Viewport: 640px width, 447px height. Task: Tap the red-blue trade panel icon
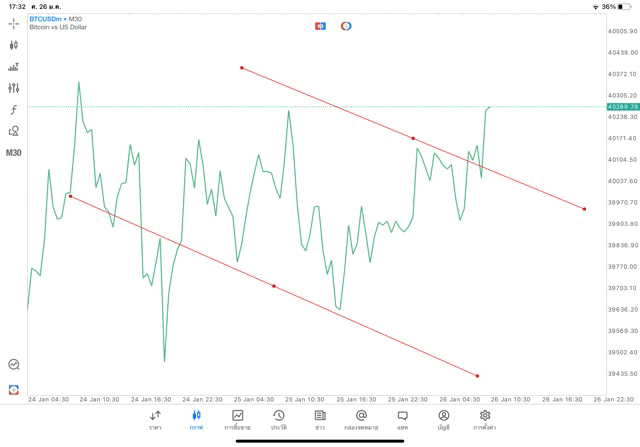pyautogui.click(x=320, y=25)
